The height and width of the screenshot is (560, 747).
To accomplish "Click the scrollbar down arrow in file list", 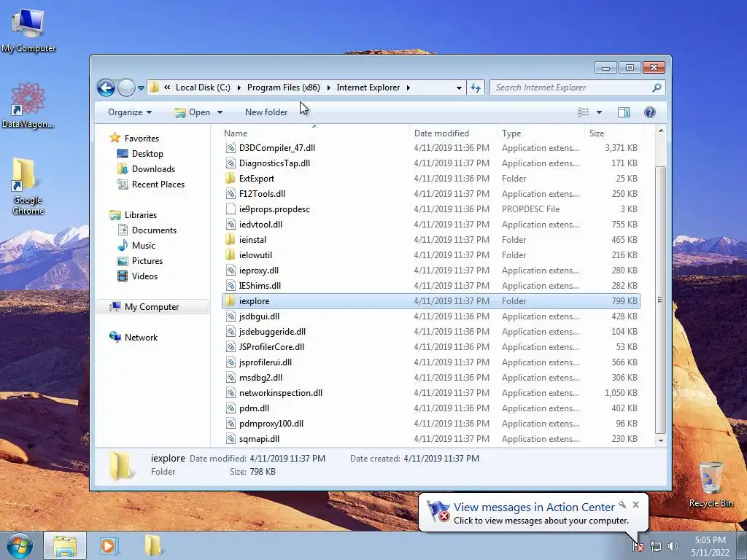I will coord(661,441).
